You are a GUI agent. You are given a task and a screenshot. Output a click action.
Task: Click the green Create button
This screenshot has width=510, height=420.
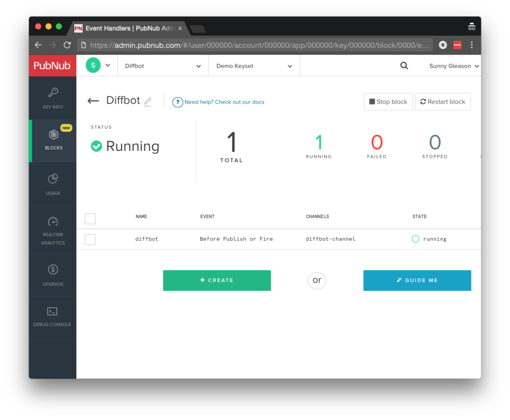point(217,280)
